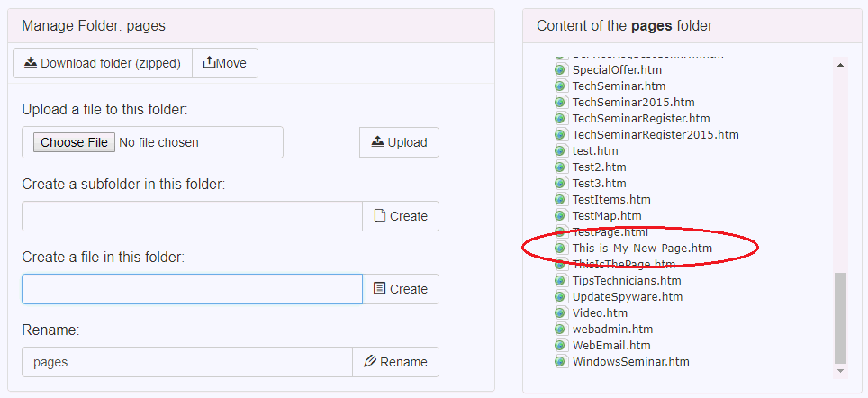Viewport: 868px width, 398px height.
Task: Click the new file name input field
Action: pos(192,289)
